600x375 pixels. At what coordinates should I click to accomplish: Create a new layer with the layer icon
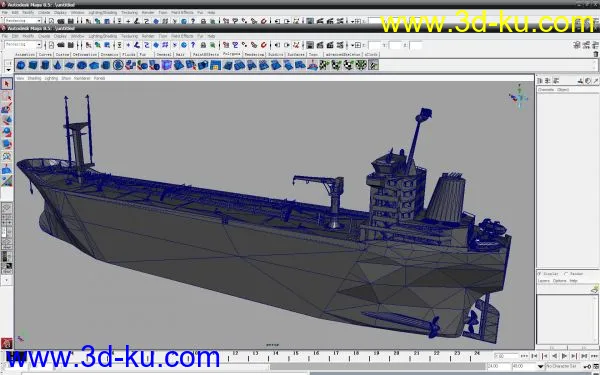point(594,290)
